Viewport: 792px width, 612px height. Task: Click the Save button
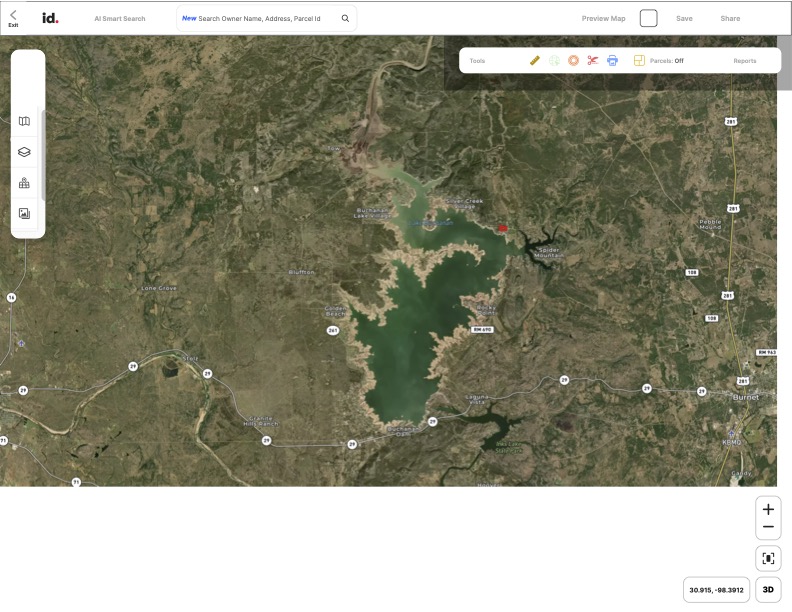(684, 19)
